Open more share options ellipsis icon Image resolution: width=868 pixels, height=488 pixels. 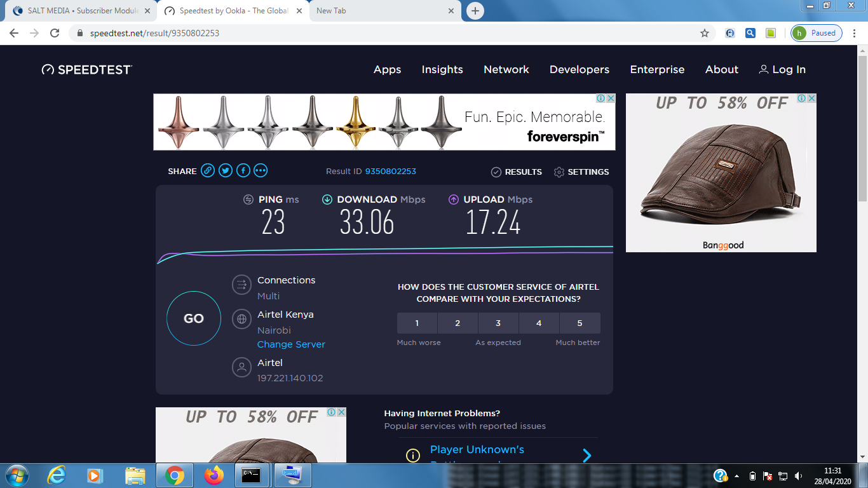click(261, 171)
